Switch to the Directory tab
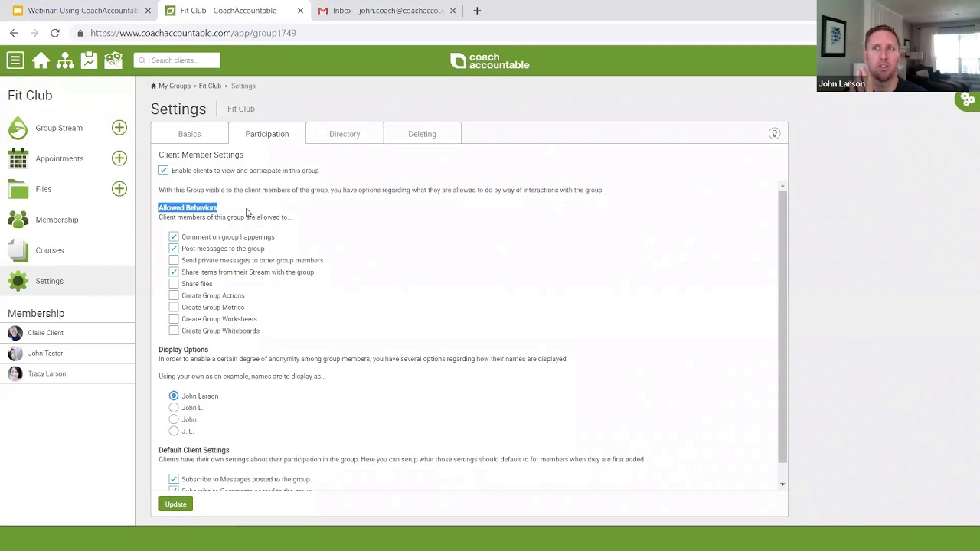 click(x=345, y=134)
